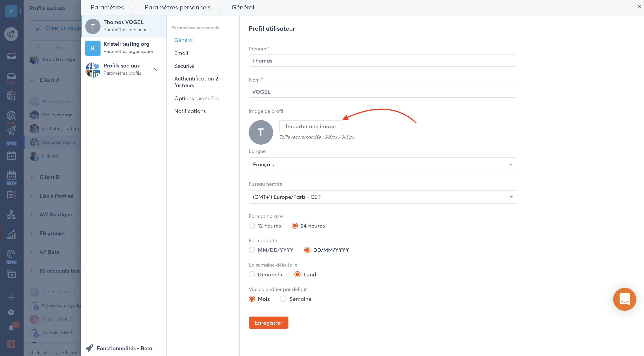Open the analytics bar chart icon

tap(11, 234)
